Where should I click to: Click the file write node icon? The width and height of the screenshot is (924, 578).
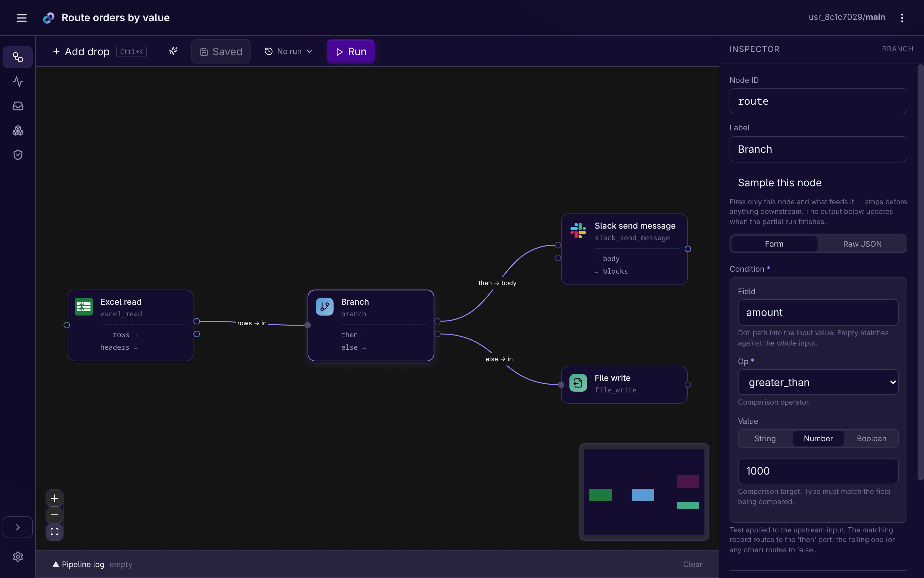578,383
